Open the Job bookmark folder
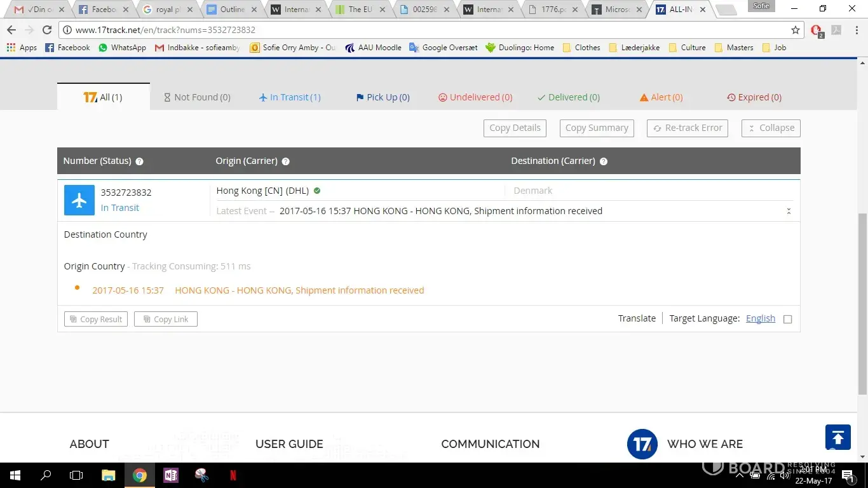The width and height of the screenshot is (868, 488). (774, 48)
